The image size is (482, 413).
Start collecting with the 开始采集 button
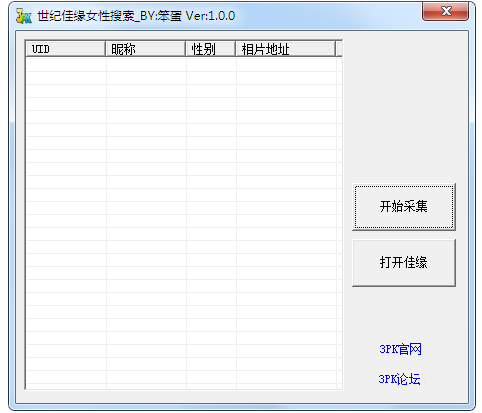404,207
